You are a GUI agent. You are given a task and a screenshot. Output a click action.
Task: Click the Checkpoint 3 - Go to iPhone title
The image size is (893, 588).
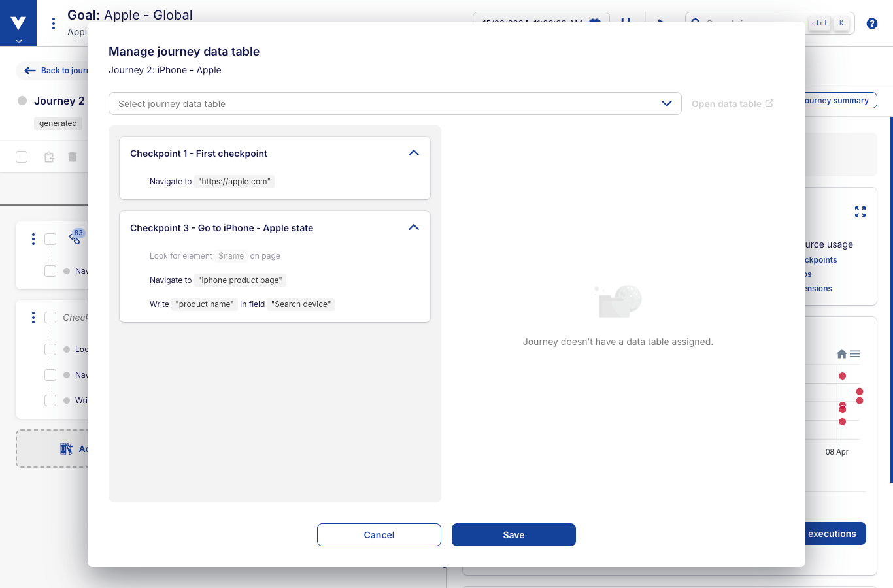(222, 228)
